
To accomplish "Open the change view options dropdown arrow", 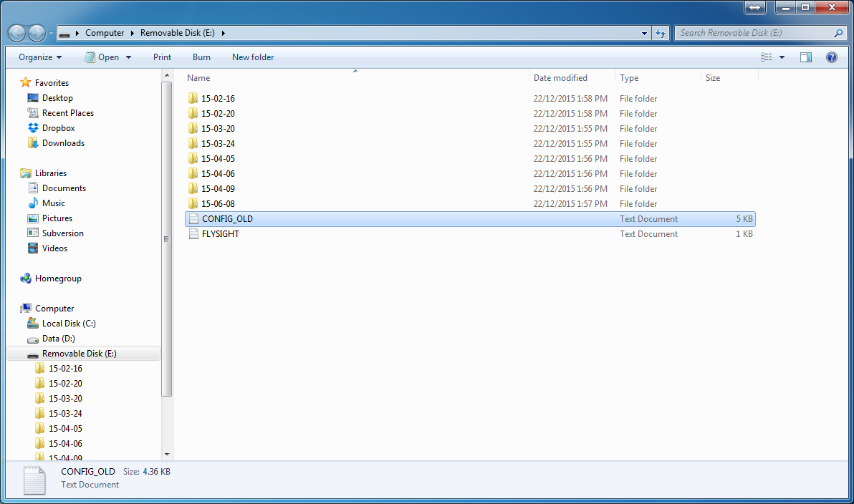I will (x=782, y=57).
